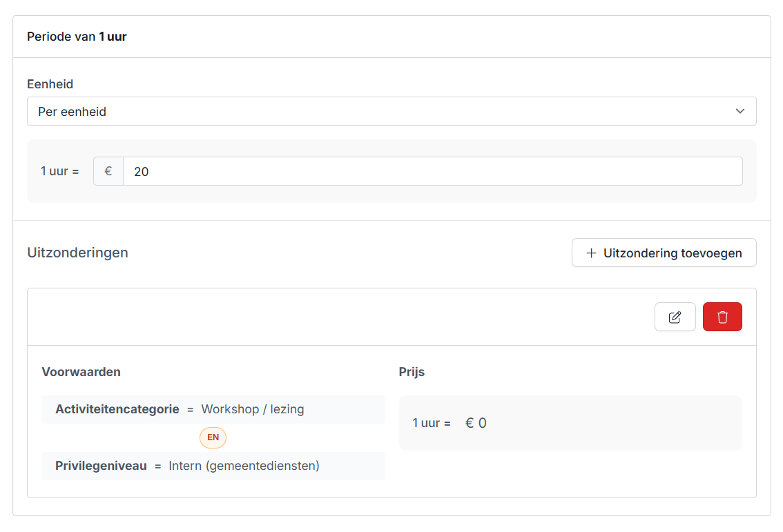Click the euro sign prefix of the price field
Image resolution: width=783 pixels, height=532 pixels.
(x=108, y=171)
